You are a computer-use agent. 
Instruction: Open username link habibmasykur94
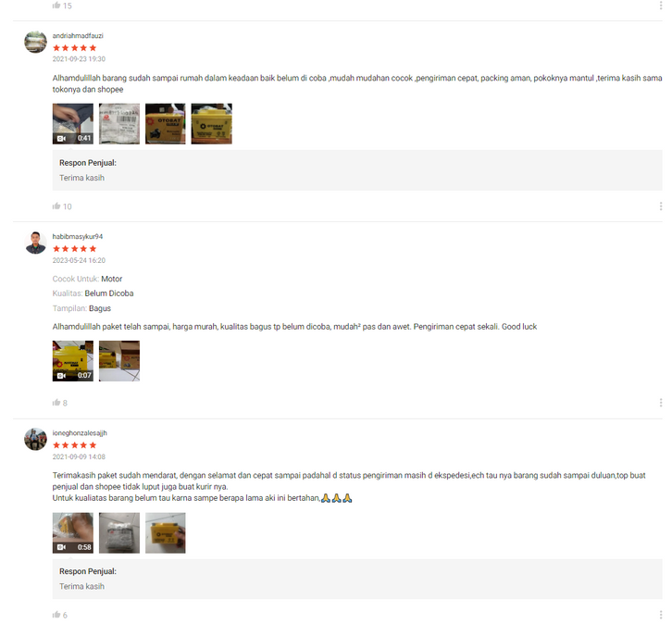tap(78, 237)
